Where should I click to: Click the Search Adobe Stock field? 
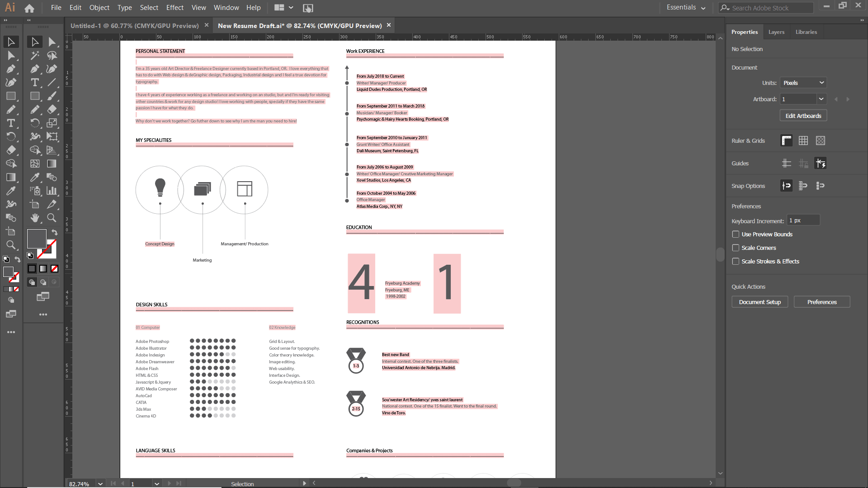pyautogui.click(x=769, y=8)
